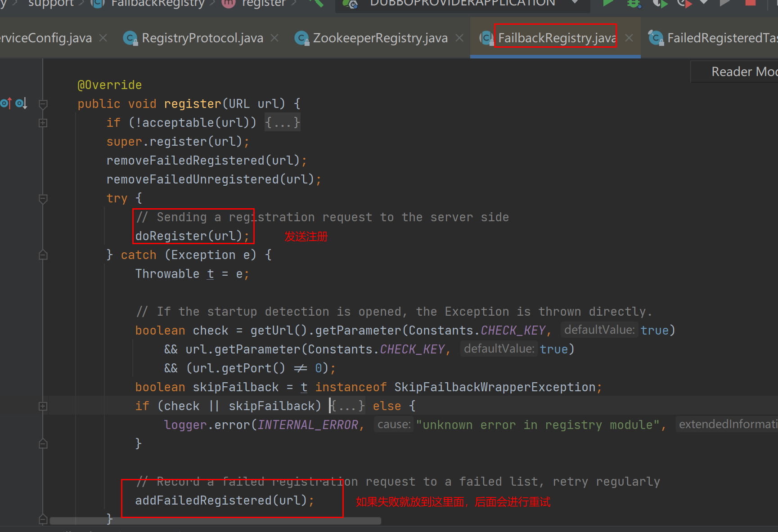Click the acceptable call in the if condition
Image resolution: width=778 pixels, height=532 pixels.
point(178,123)
